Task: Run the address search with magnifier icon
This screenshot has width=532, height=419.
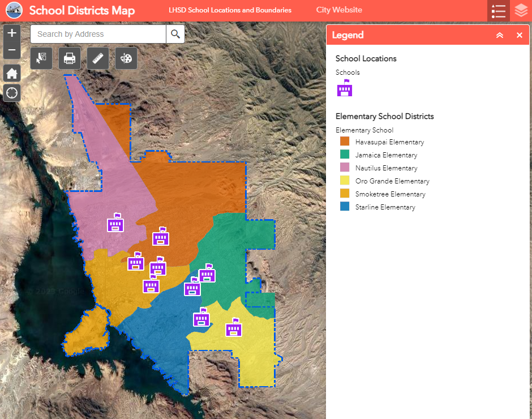Action: click(x=175, y=34)
